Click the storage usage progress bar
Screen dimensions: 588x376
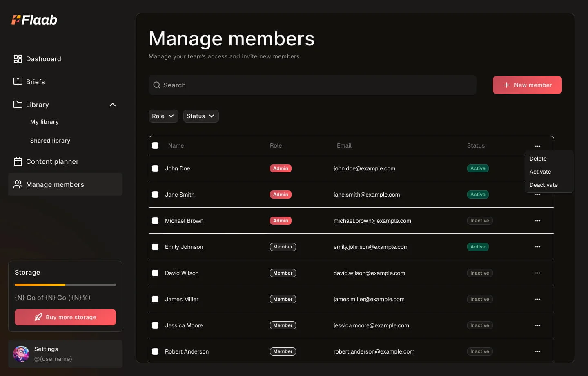65,285
